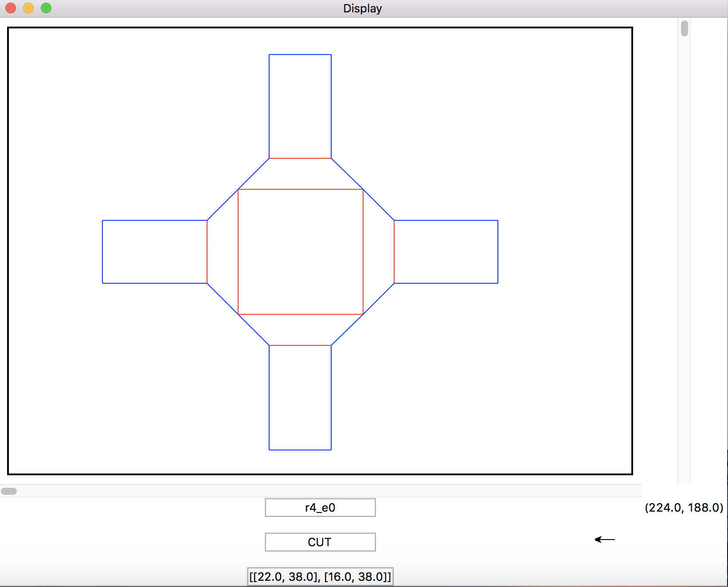The width and height of the screenshot is (728, 587).
Task: Pick the red fold edge beside the right rectangle
Action: [x=394, y=252]
